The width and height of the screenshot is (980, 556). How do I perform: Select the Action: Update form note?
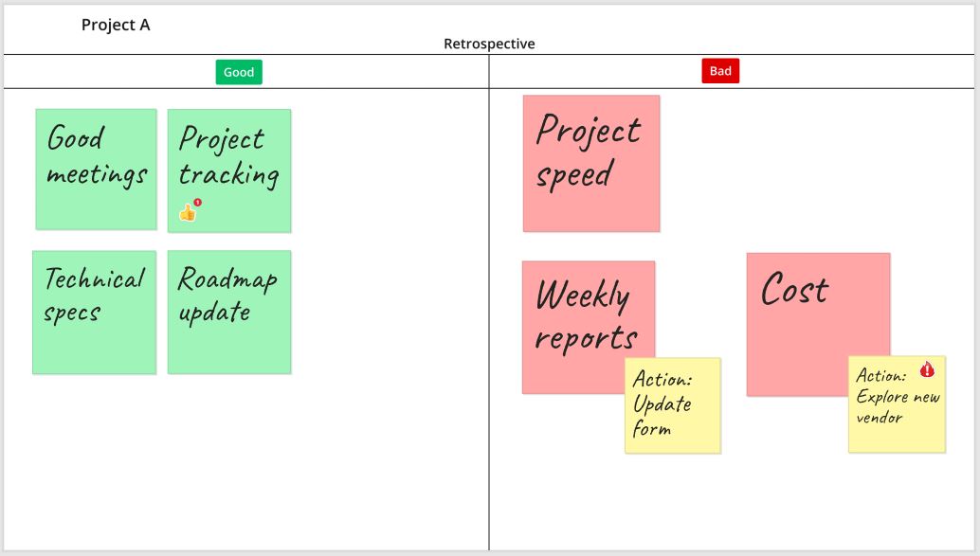(x=673, y=405)
